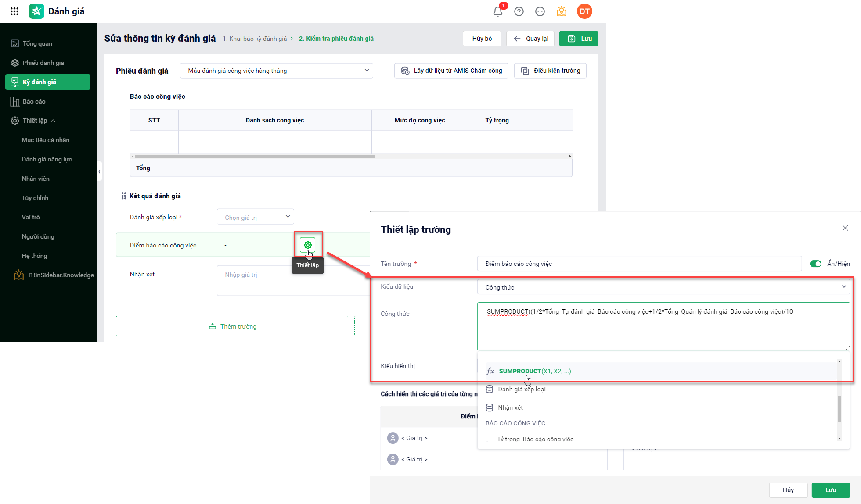861x504 pixels.
Task: Click the Phiếu đánh giá sidebar icon
Action: coord(15,63)
